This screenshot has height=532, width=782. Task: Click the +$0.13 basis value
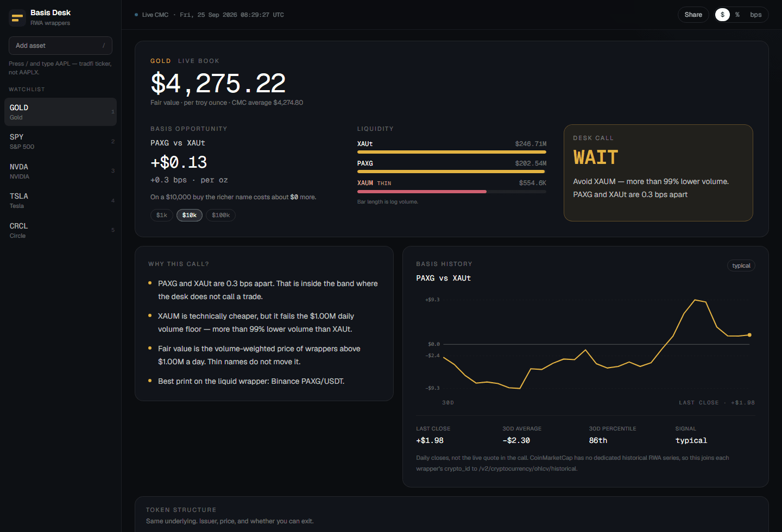point(179,162)
